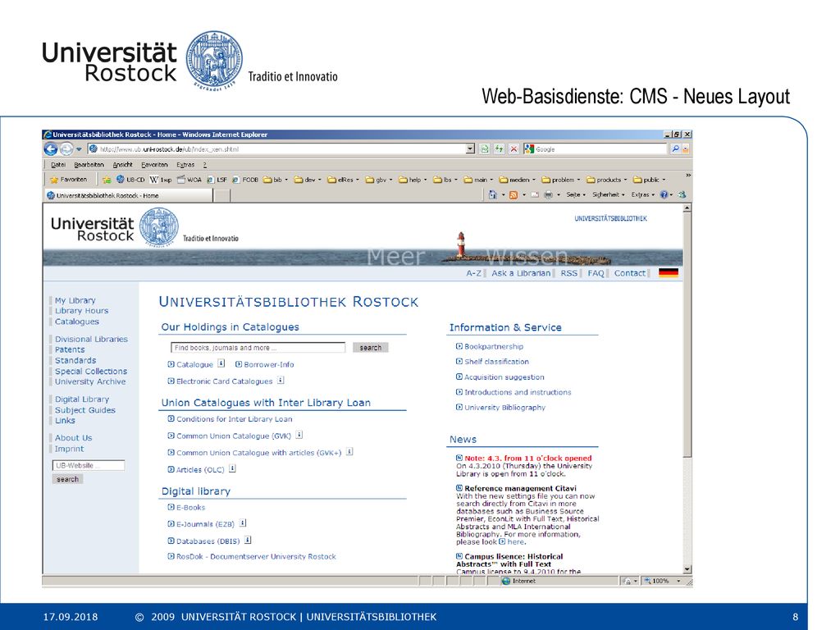840x630 pixels.
Task: Click the Read Mail envelope icon
Action: pos(535,195)
